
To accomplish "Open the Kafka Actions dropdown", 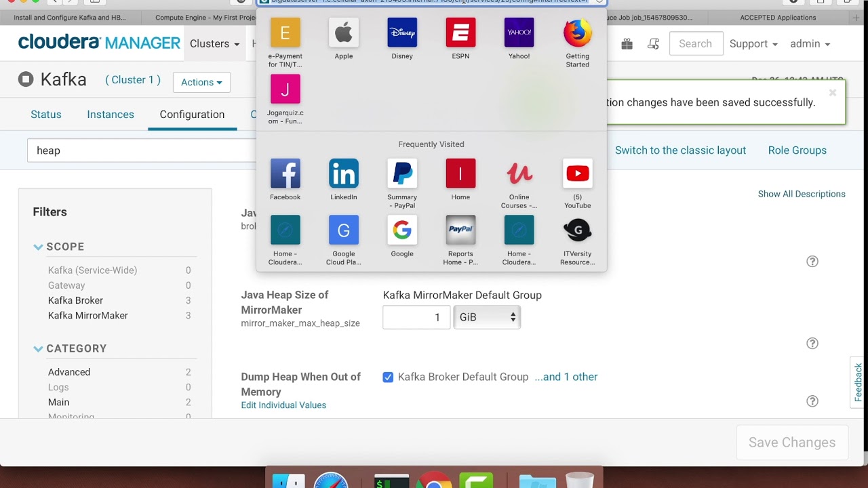I will (201, 83).
